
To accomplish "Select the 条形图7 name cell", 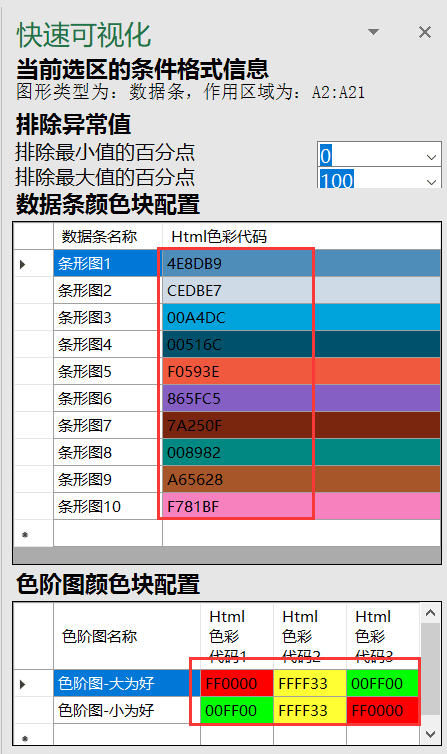I will pyautogui.click(x=108, y=425).
